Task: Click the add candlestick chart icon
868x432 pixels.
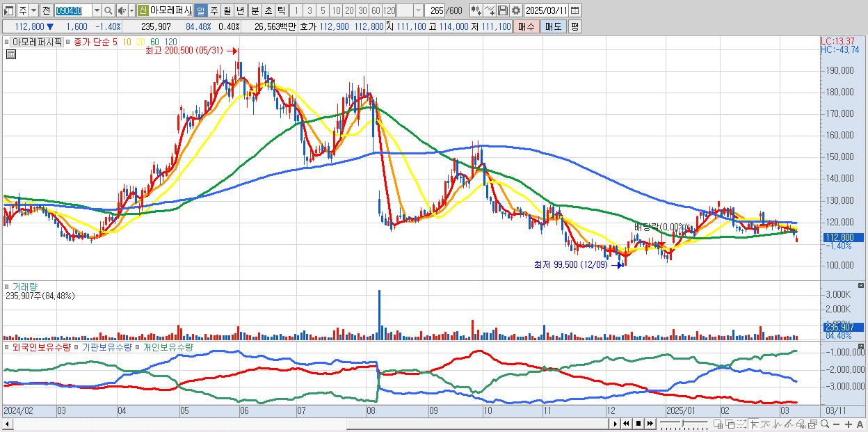Action: tap(476, 10)
